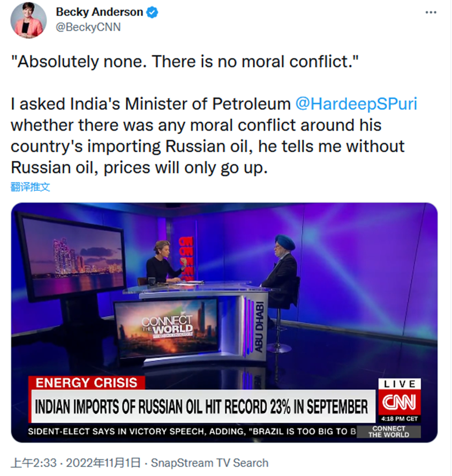Click 翻译推文 to translate the tweet

click(x=30, y=187)
